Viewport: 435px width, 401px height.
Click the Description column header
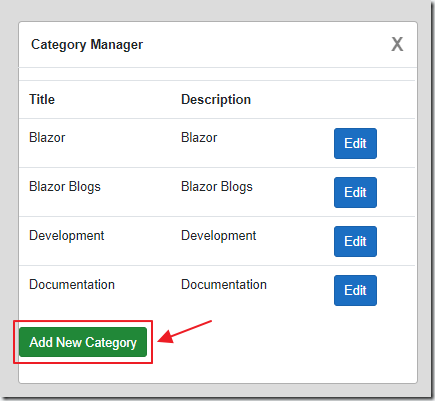tap(216, 99)
